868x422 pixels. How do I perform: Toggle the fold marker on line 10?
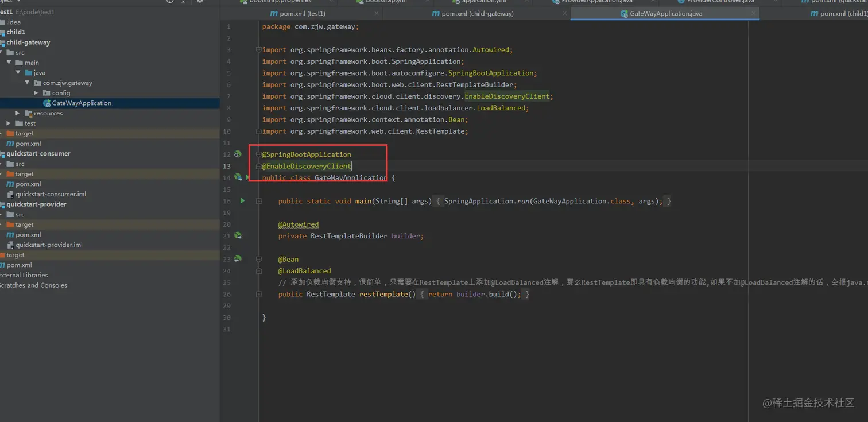[259, 131]
